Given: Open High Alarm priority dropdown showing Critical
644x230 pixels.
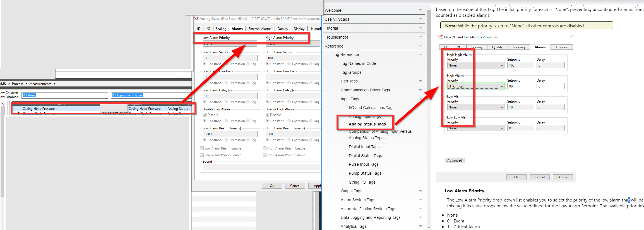Looking at the screenshot, I should [502, 86].
